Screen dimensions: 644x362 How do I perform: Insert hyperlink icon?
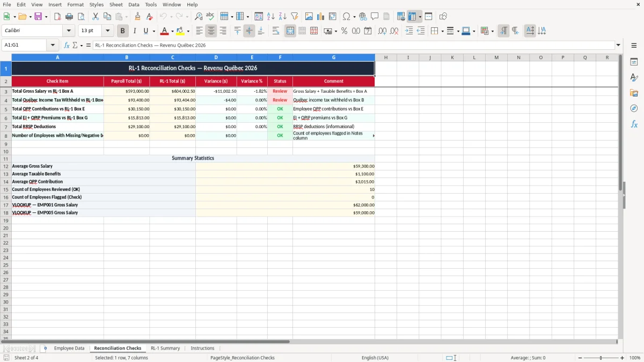pos(363,17)
